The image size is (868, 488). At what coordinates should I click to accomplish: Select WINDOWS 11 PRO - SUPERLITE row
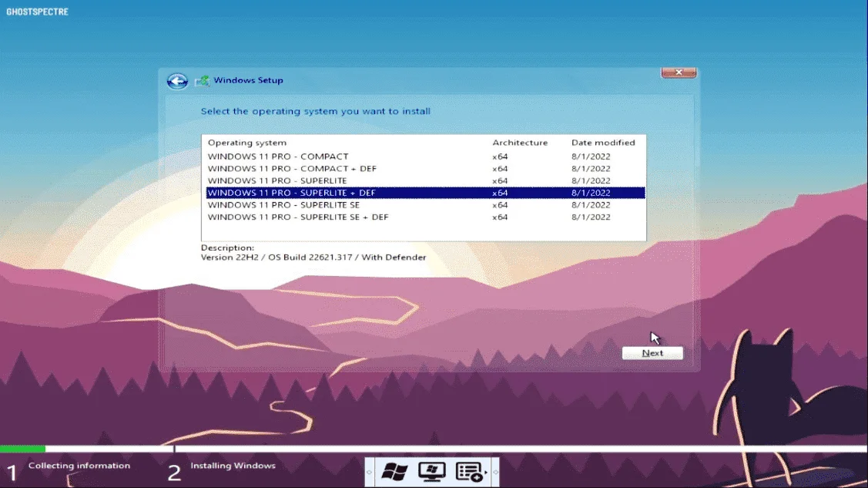click(x=425, y=180)
